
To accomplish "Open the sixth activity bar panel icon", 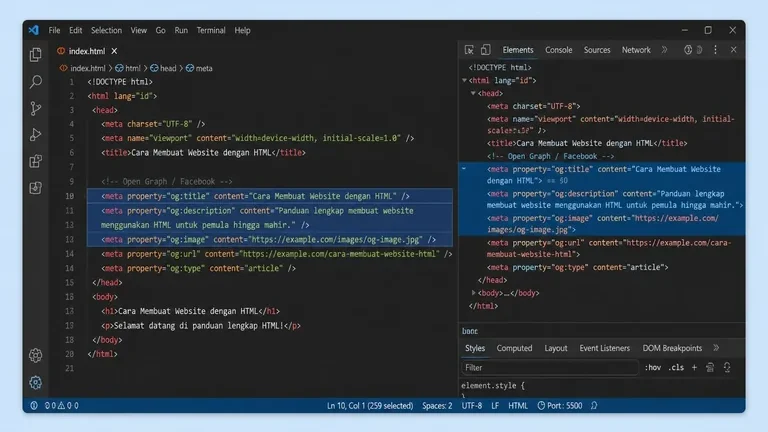I will [x=35, y=188].
